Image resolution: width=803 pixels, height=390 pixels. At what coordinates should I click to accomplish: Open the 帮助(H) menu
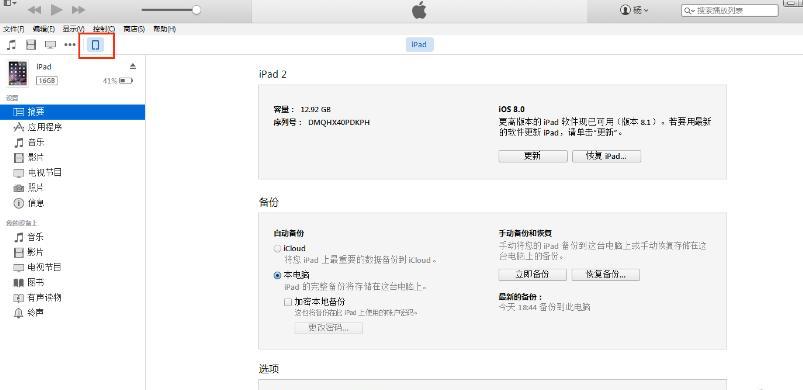click(x=165, y=29)
